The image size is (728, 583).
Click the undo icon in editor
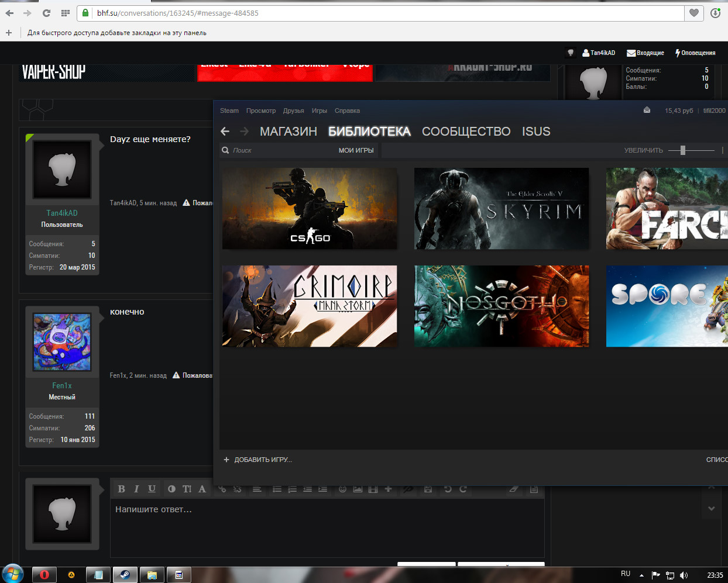point(448,489)
